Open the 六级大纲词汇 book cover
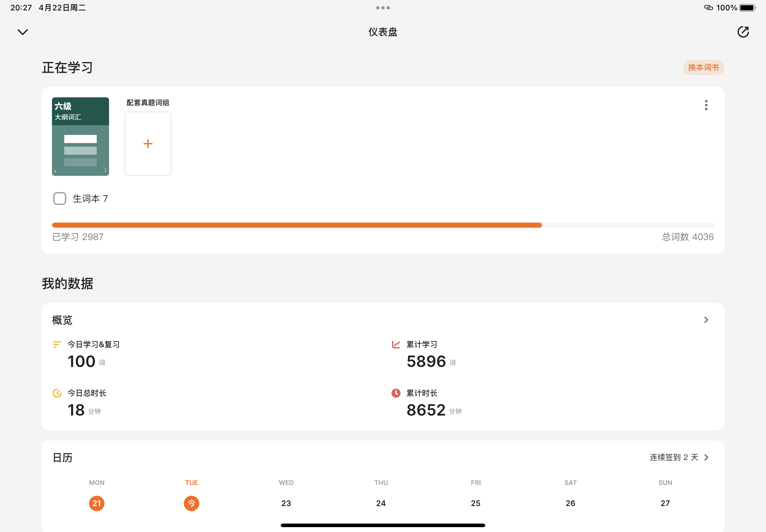The width and height of the screenshot is (766, 532). [x=80, y=136]
